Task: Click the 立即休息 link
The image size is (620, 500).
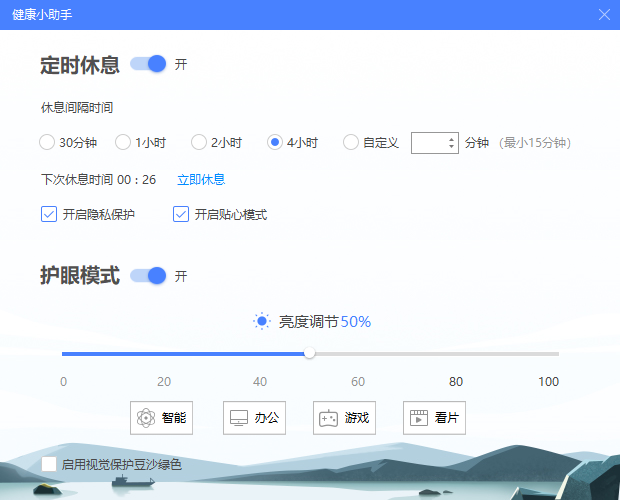Action: coord(201,180)
